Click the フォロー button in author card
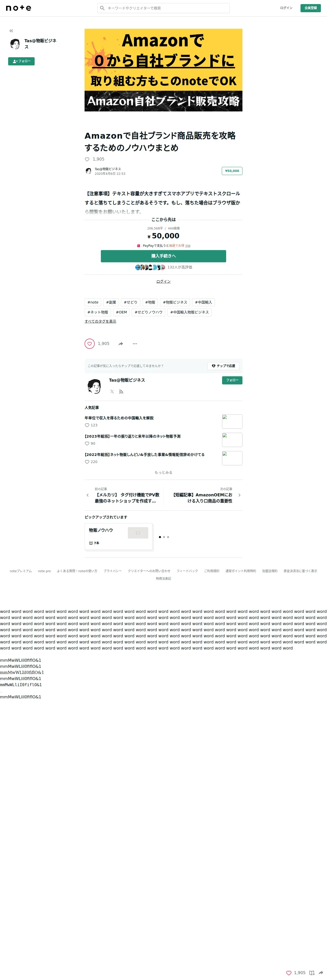The width and height of the screenshot is (327, 980). pyautogui.click(x=232, y=380)
